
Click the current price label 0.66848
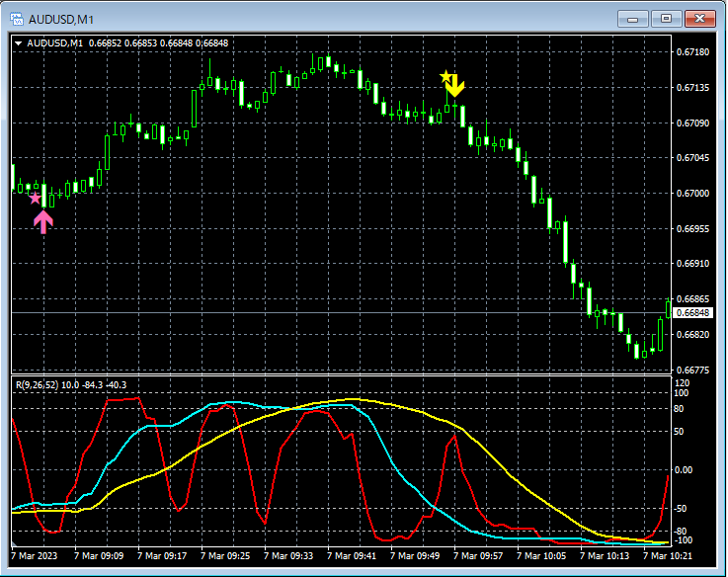pos(693,313)
